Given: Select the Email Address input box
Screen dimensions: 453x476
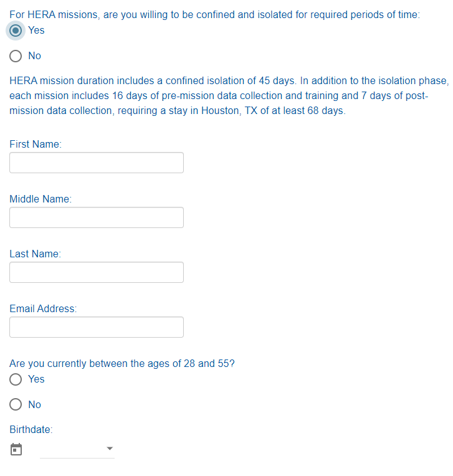Looking at the screenshot, I should click(x=97, y=327).
